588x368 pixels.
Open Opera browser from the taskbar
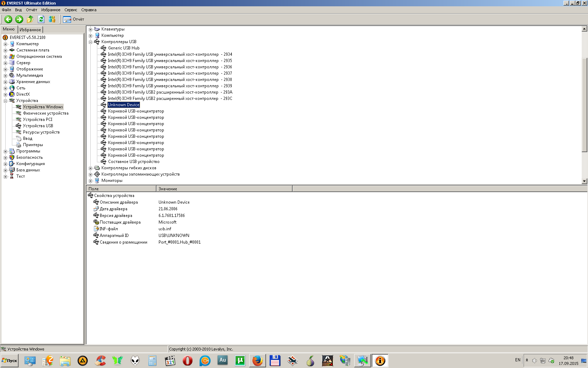coord(188,361)
